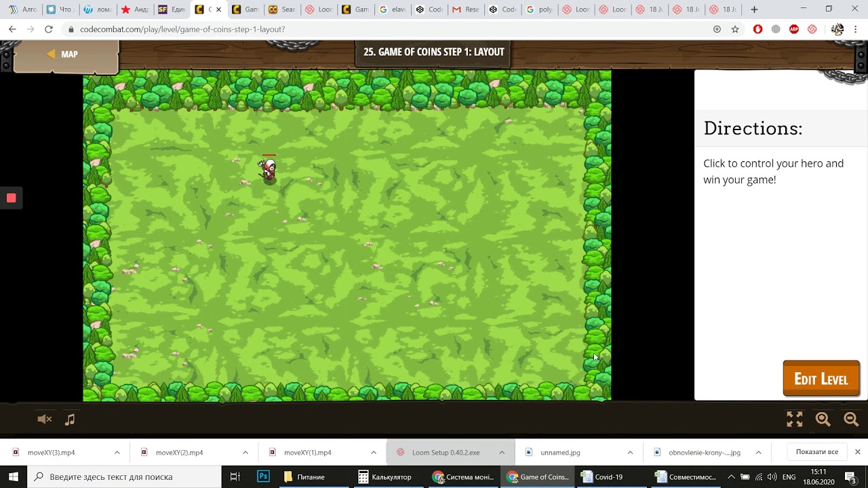
Task: Switch to the 'elav' Google tab
Action: pos(392,9)
